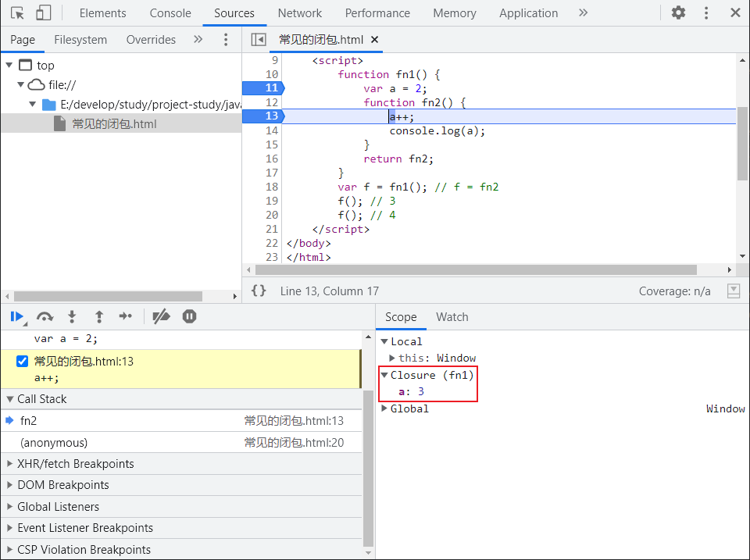Screen dimensions: 750x560
Task: Resume script execution
Action: 16,316
